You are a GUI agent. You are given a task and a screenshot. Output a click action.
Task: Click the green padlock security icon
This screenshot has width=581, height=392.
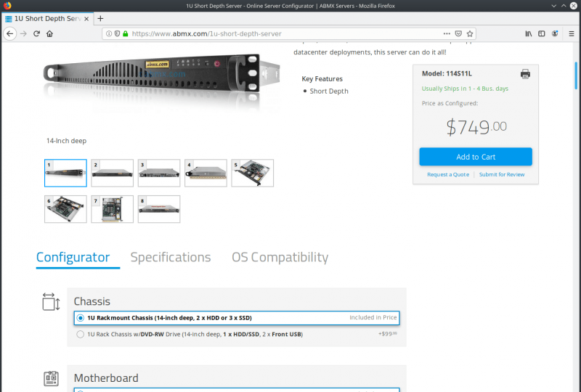point(125,33)
